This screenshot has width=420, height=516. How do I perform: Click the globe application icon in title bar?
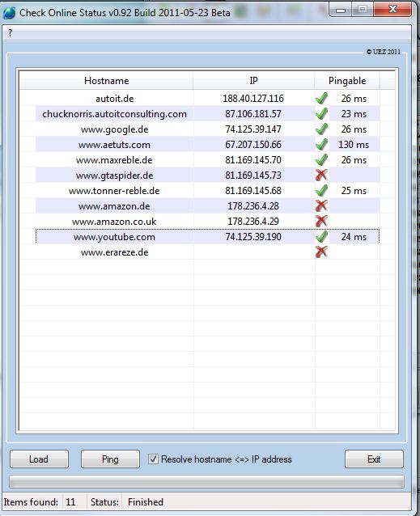coord(9,13)
